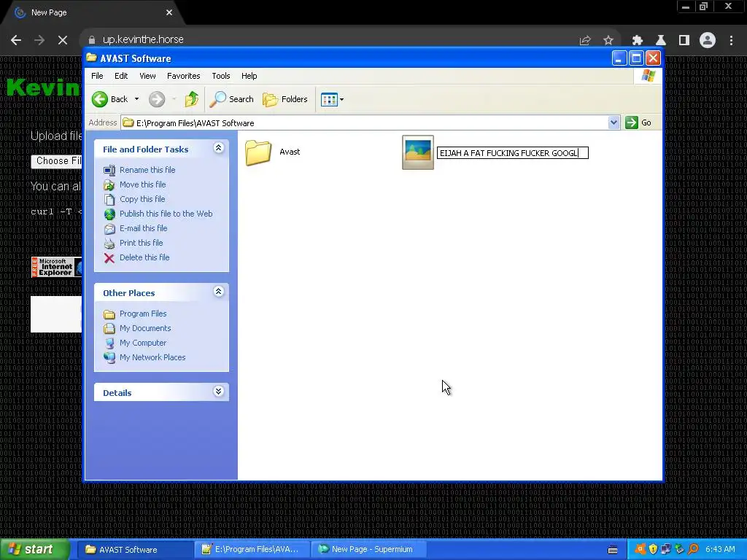This screenshot has height=560, width=747.
Task: Click Print this file link
Action: pyautogui.click(x=141, y=243)
